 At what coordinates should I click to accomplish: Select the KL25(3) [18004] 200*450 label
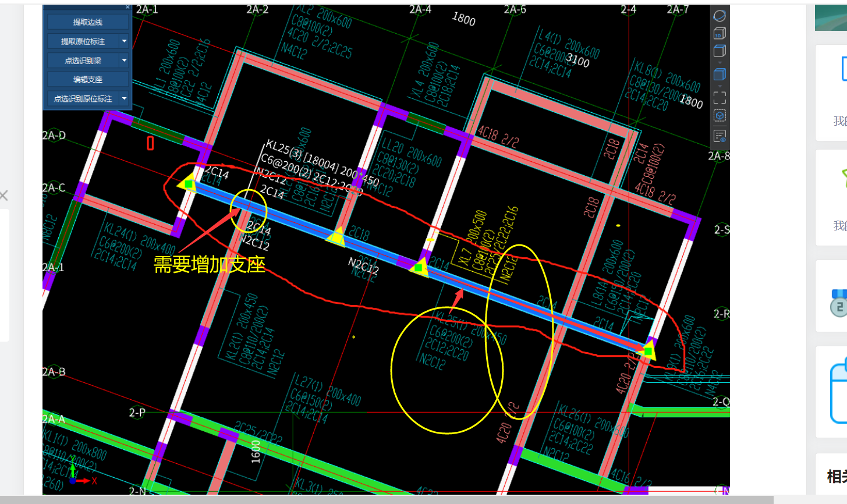322,162
